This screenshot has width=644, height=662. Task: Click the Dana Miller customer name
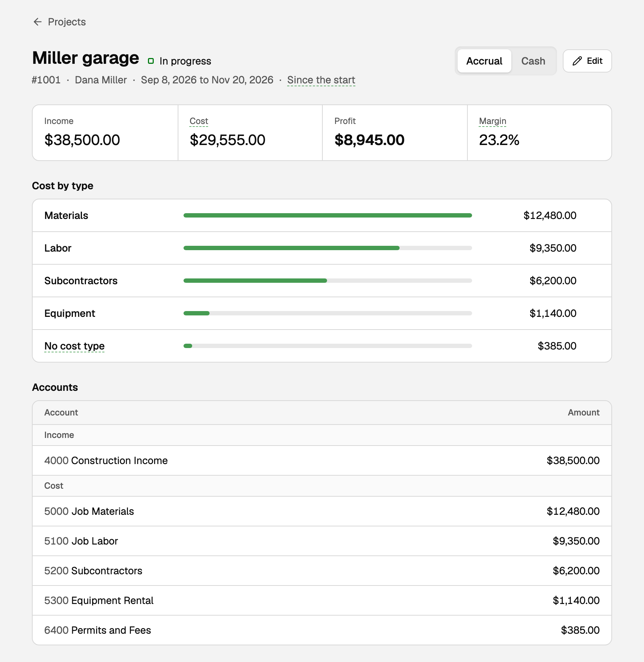pyautogui.click(x=101, y=80)
